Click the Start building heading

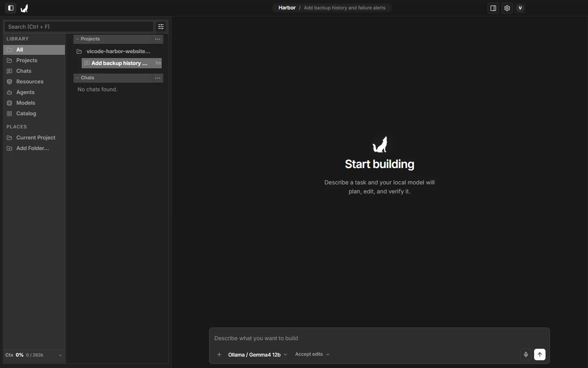coord(380,164)
